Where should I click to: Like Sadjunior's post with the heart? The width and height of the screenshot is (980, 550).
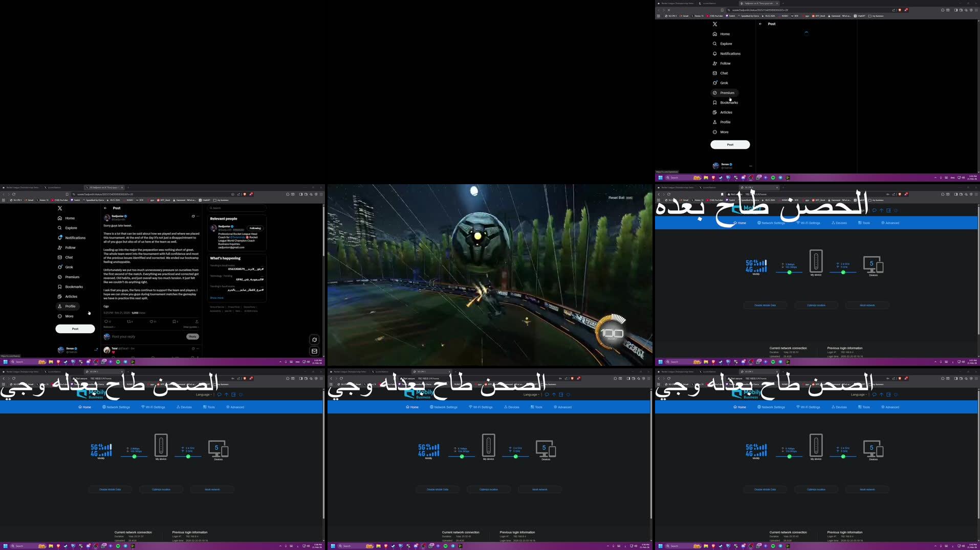click(153, 322)
